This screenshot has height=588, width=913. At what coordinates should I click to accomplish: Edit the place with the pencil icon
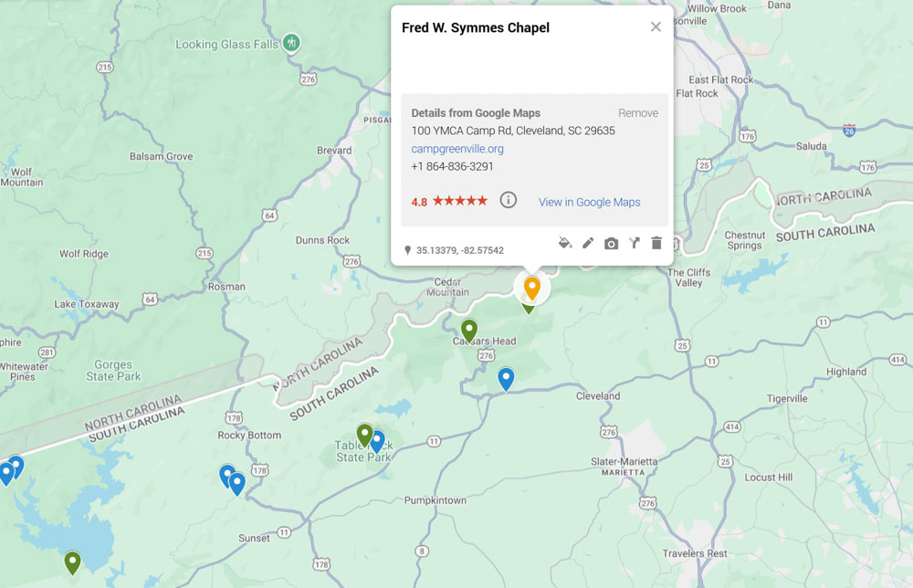pyautogui.click(x=588, y=243)
